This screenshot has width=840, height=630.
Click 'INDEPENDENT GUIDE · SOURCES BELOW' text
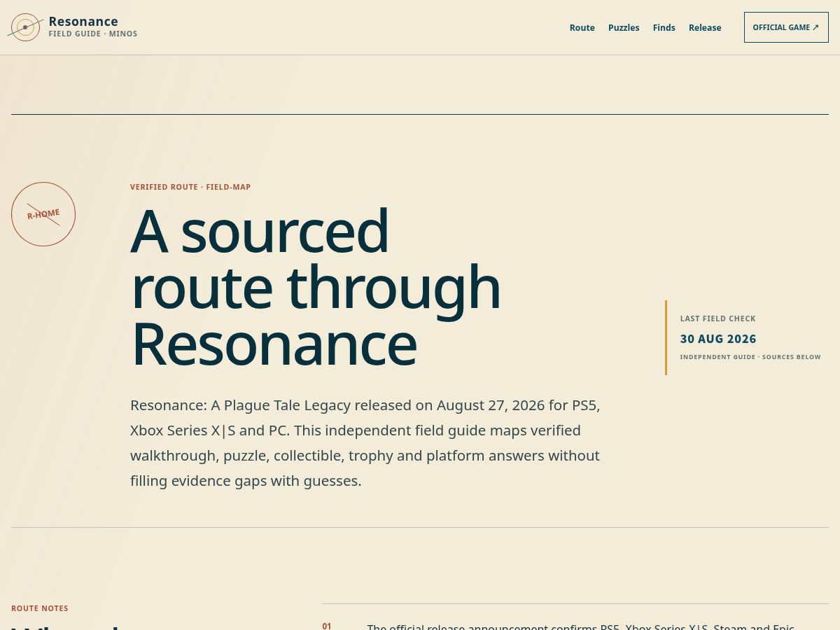(x=750, y=357)
